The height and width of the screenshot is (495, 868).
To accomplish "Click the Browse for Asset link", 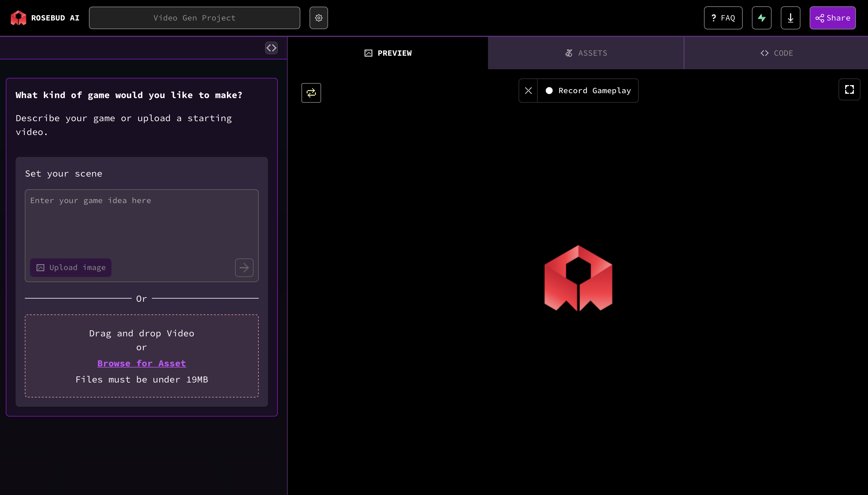I will pos(141,363).
